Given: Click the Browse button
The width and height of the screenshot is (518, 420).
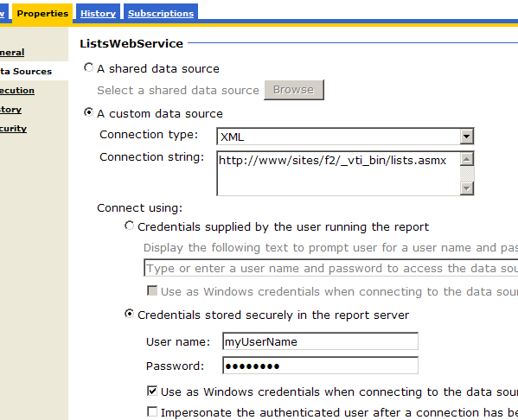Looking at the screenshot, I should [294, 90].
